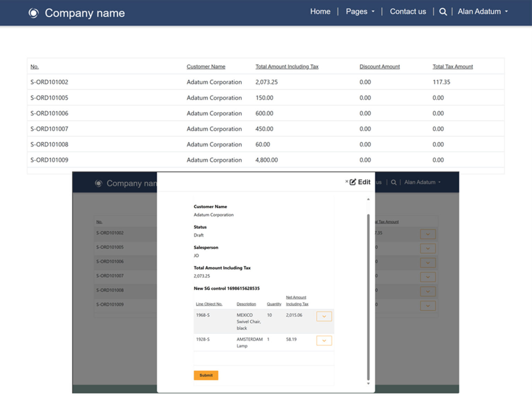The height and width of the screenshot is (398, 532).
Task: Expand actions chevron for line 1968-S
Action: click(324, 316)
